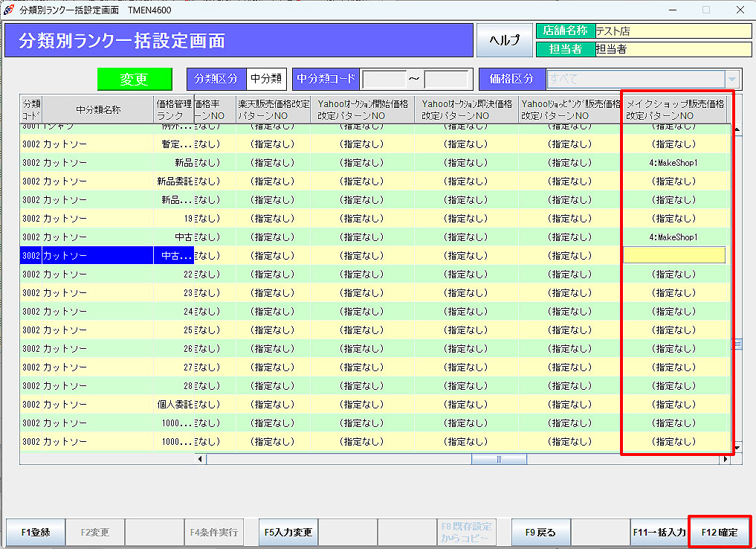Viewport: 756px width, 549px height.
Task: Expand the 価格区分 dropdown arrow
Action: (x=732, y=79)
